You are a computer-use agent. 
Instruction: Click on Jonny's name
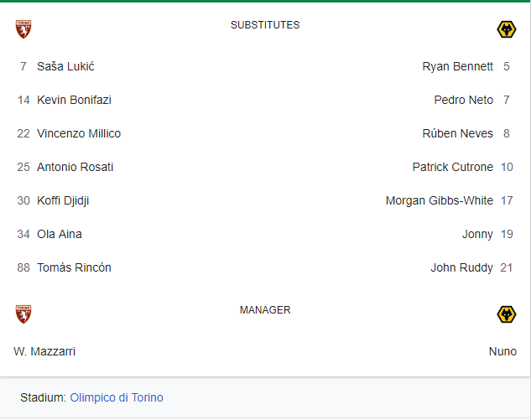click(x=477, y=234)
